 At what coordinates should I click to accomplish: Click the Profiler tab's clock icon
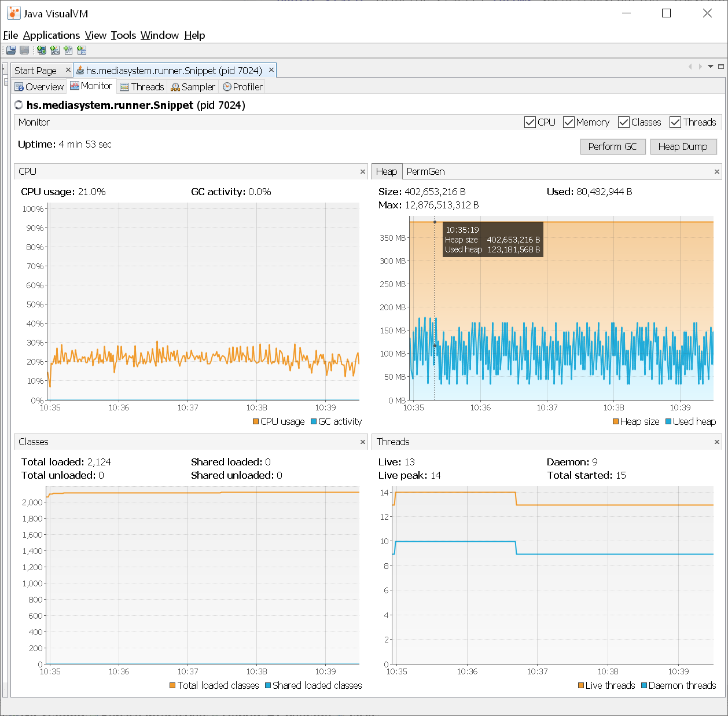227,87
